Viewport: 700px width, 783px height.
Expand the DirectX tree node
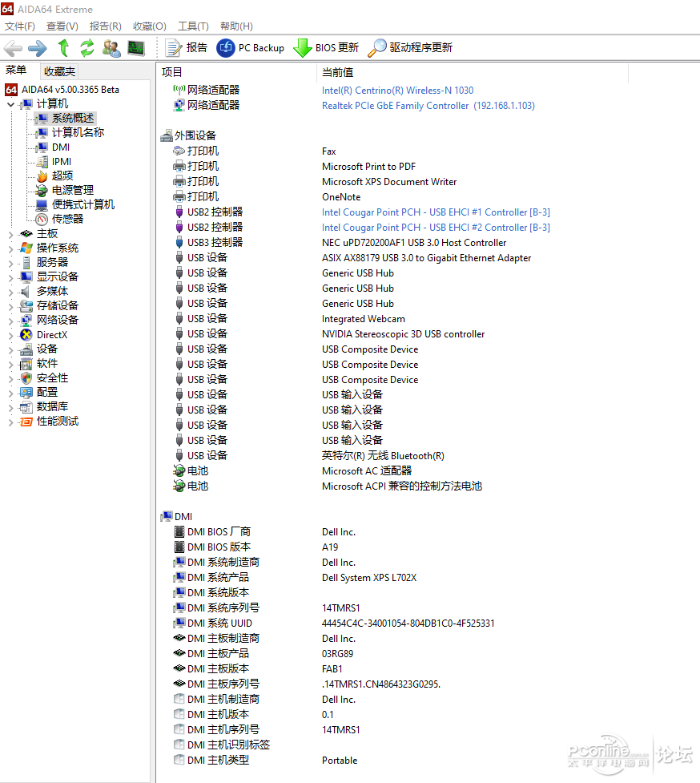coord(10,335)
